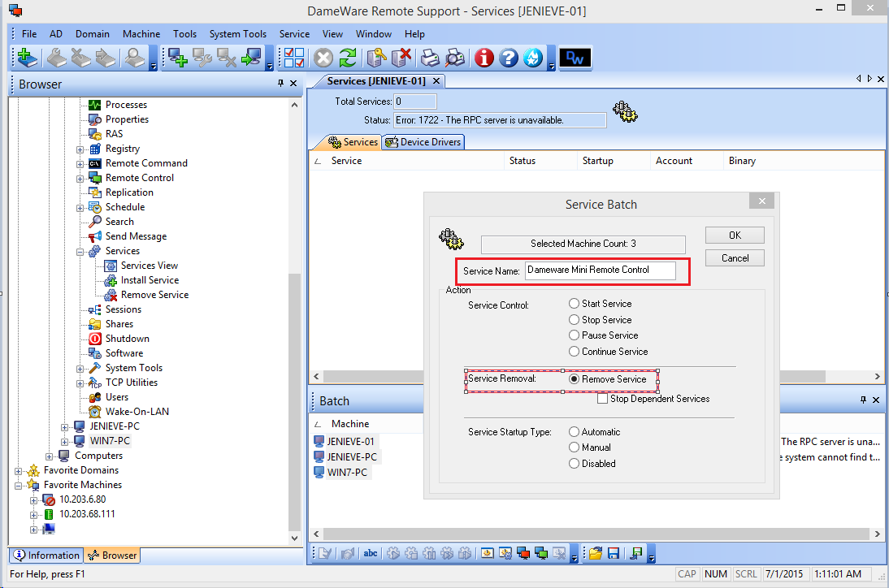Click the save floppy disk icon in Batch toolbar
This screenshot has width=889, height=588.
click(614, 554)
